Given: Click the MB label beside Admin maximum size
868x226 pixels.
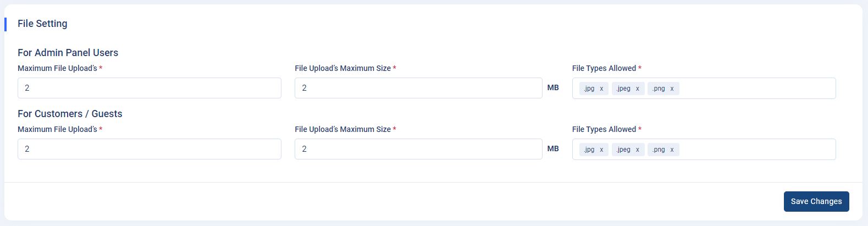Looking at the screenshot, I should [553, 88].
